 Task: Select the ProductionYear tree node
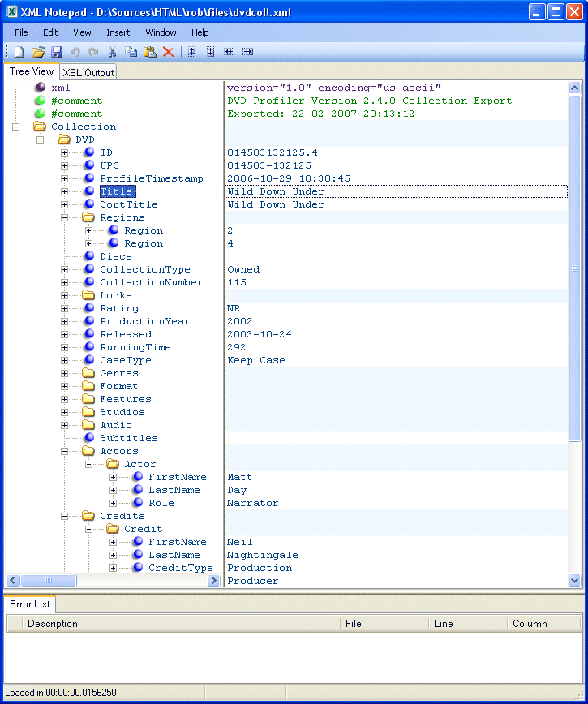click(144, 321)
